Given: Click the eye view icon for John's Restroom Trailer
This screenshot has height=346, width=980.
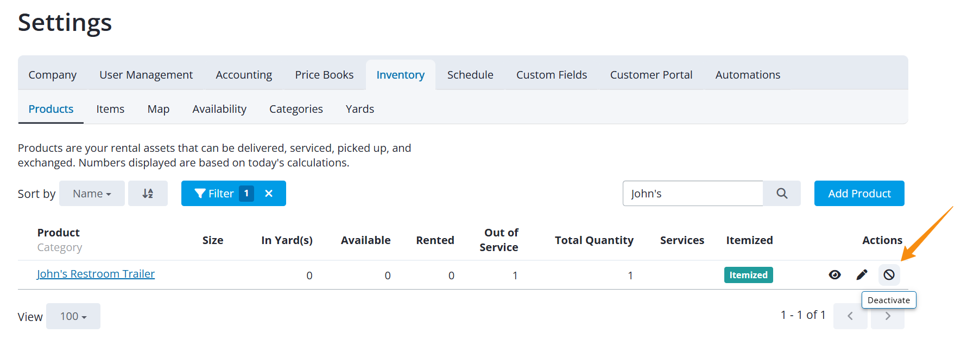Looking at the screenshot, I should pos(834,275).
